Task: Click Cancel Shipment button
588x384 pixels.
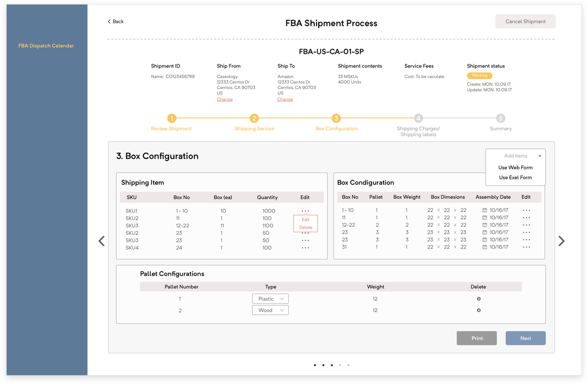Action: [x=525, y=21]
